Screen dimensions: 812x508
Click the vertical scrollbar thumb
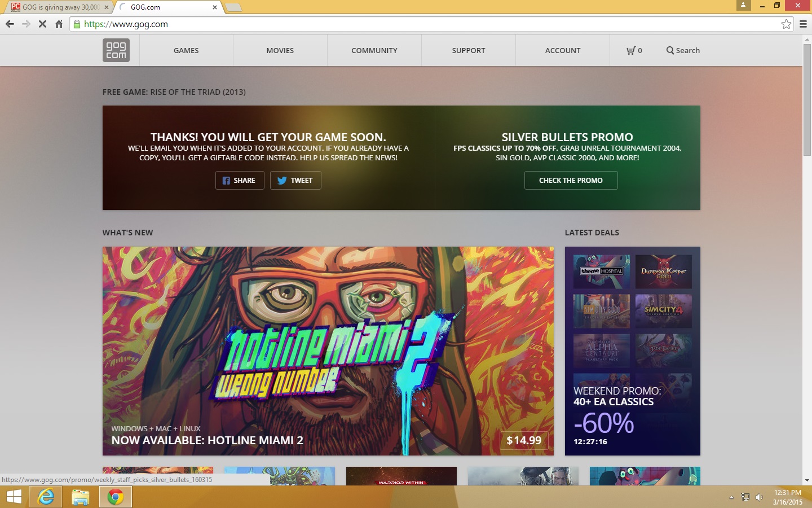tap(807, 100)
